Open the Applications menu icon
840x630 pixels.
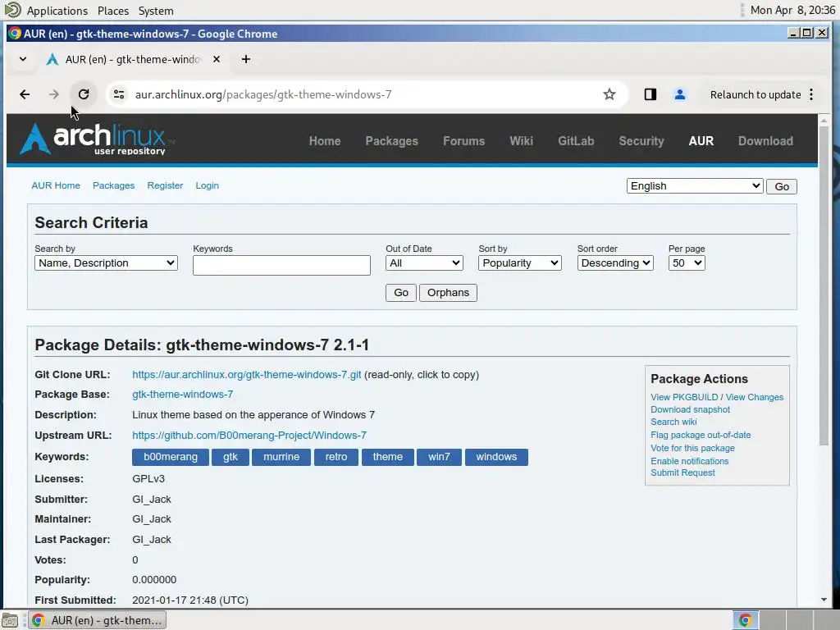tap(11, 10)
